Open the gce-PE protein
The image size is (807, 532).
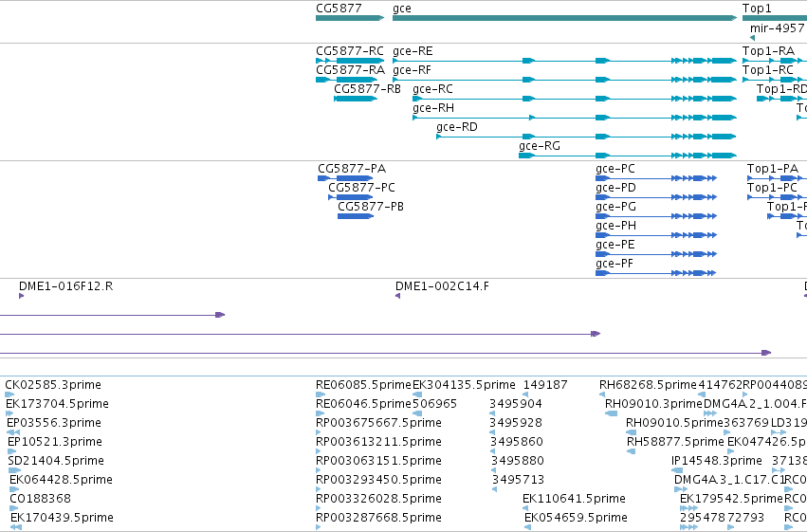click(615, 245)
